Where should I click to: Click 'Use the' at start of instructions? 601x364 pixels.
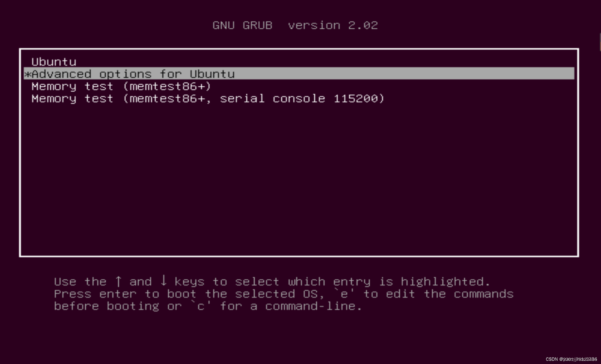tap(80, 281)
